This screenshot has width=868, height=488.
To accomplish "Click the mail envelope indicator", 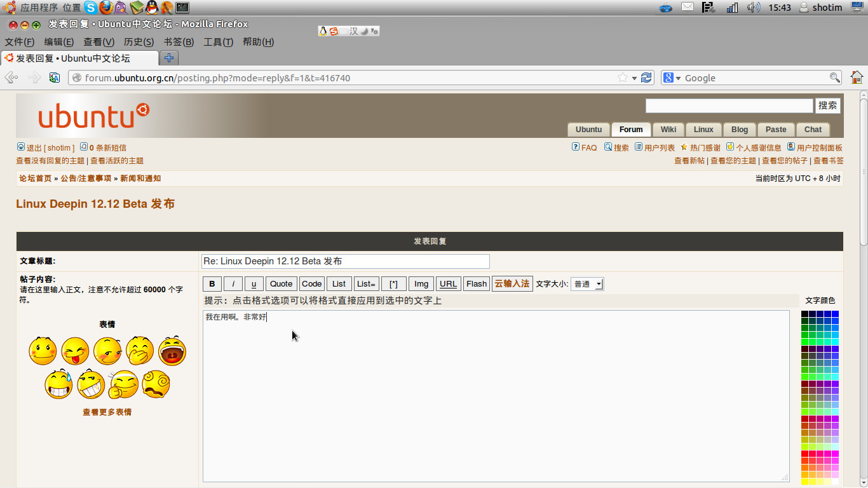I will 688,7.
